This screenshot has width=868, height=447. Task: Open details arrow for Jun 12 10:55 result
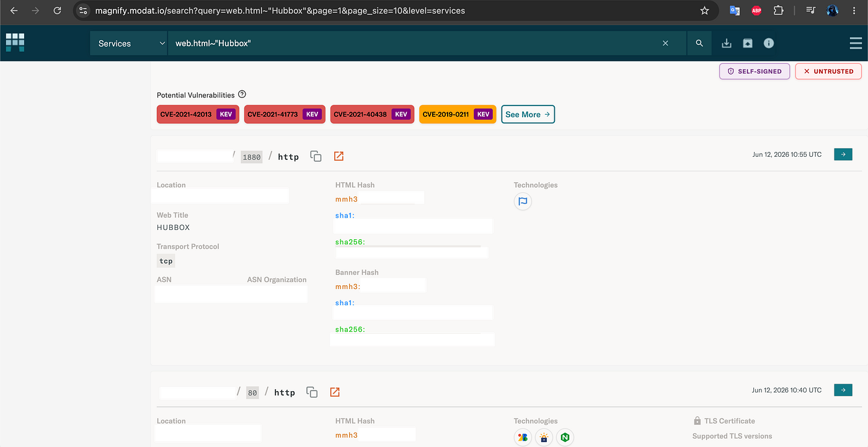point(843,154)
